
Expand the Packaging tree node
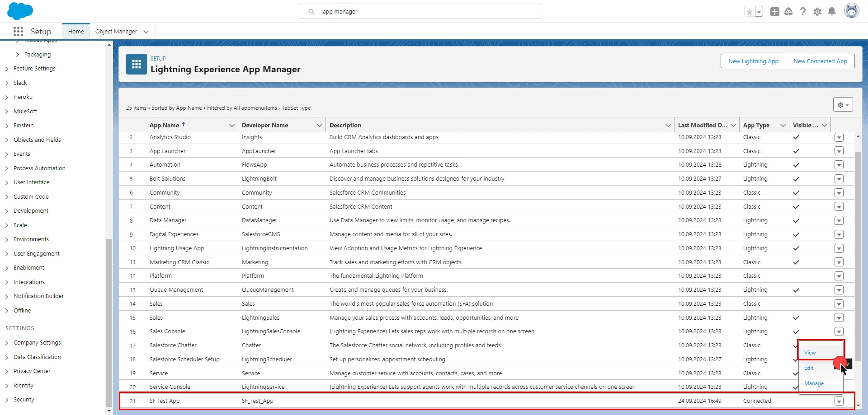coord(17,55)
